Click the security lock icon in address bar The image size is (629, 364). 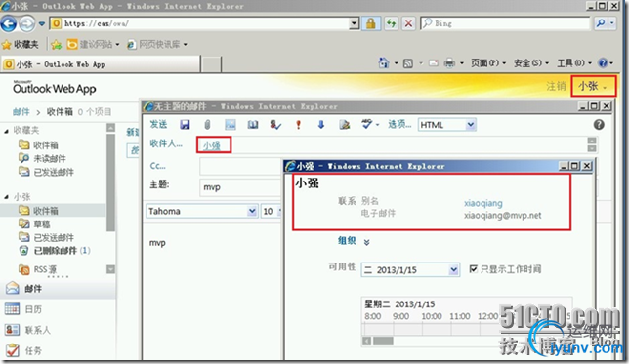371,23
